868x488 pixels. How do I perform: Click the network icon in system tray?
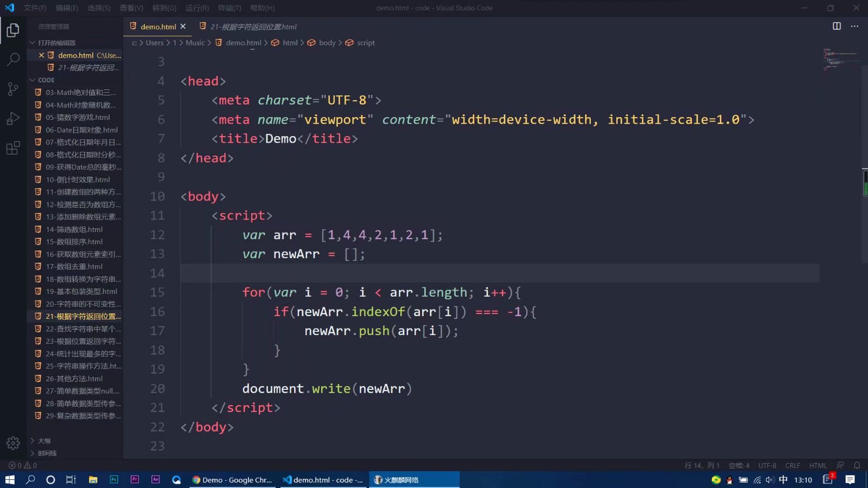[757, 480]
